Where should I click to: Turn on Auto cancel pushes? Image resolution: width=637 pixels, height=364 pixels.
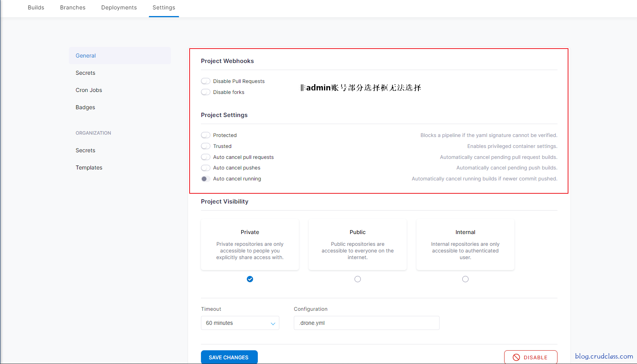(x=206, y=168)
